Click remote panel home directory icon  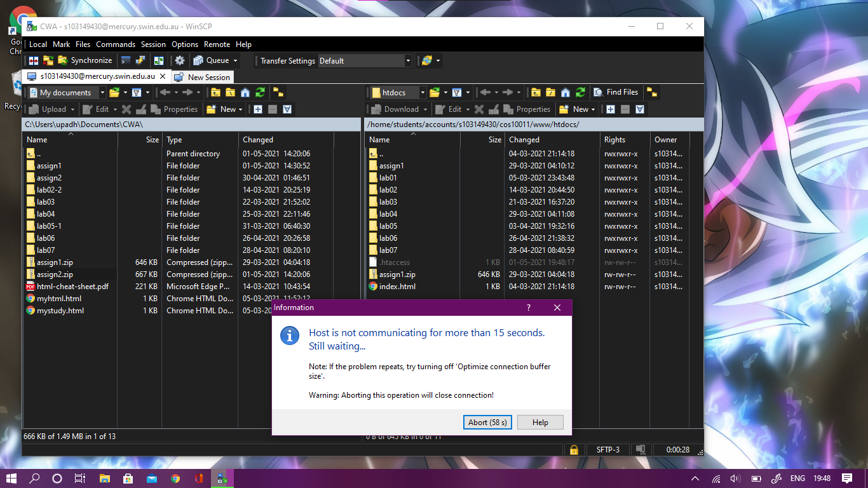[x=566, y=93]
